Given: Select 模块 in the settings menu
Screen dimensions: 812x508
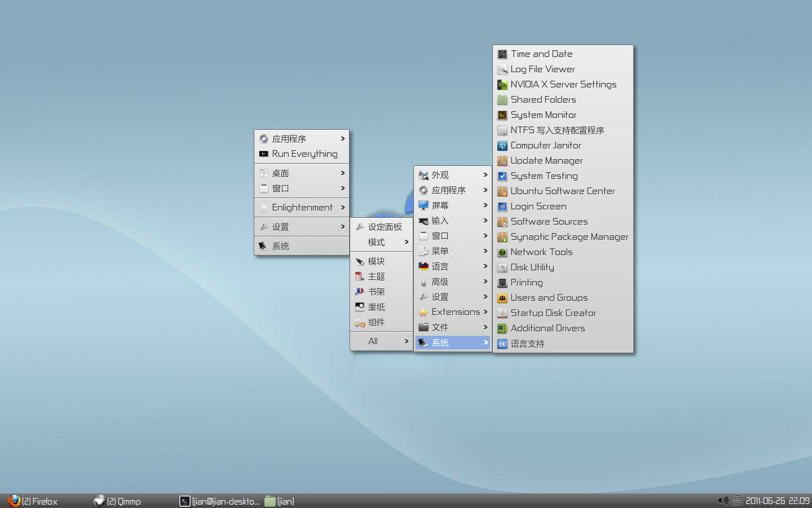Looking at the screenshot, I should tap(382, 261).
